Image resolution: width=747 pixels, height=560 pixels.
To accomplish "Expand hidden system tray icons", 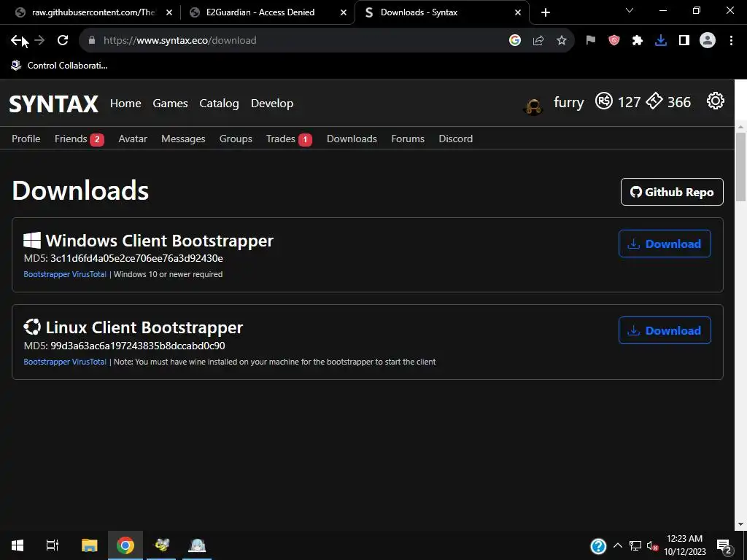I will click(618, 546).
